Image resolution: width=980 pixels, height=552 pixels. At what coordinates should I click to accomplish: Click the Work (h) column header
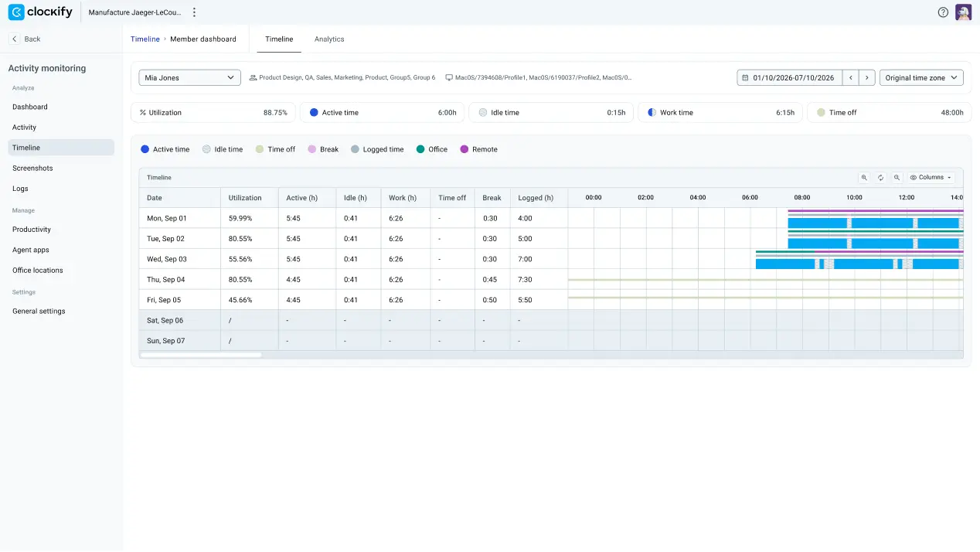406,198
